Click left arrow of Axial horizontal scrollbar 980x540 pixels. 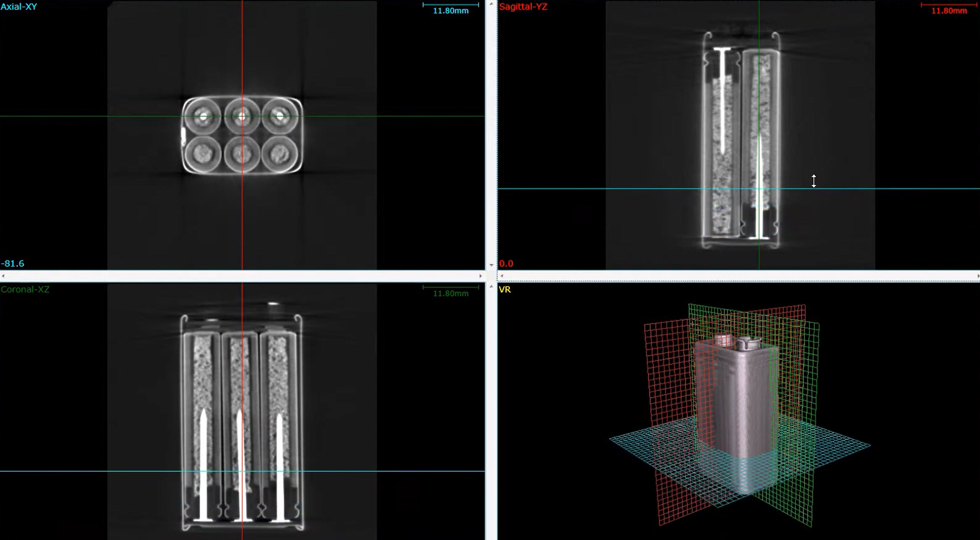pyautogui.click(x=3, y=276)
